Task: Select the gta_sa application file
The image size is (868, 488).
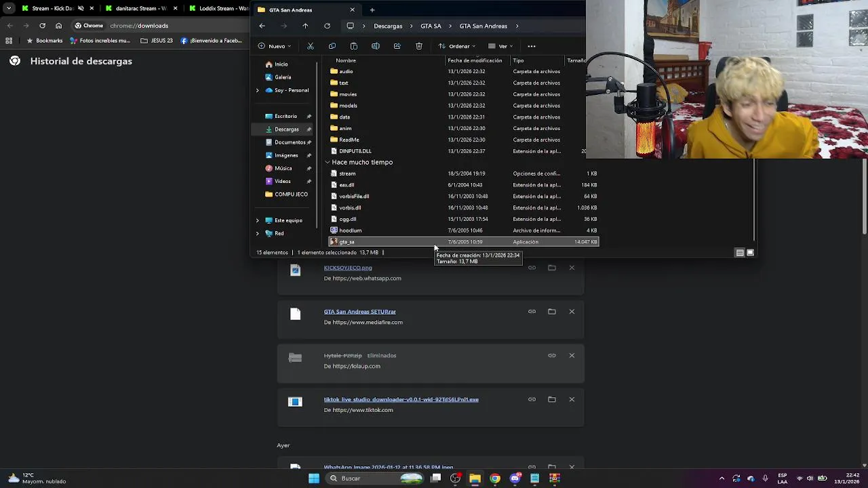Action: click(463, 242)
